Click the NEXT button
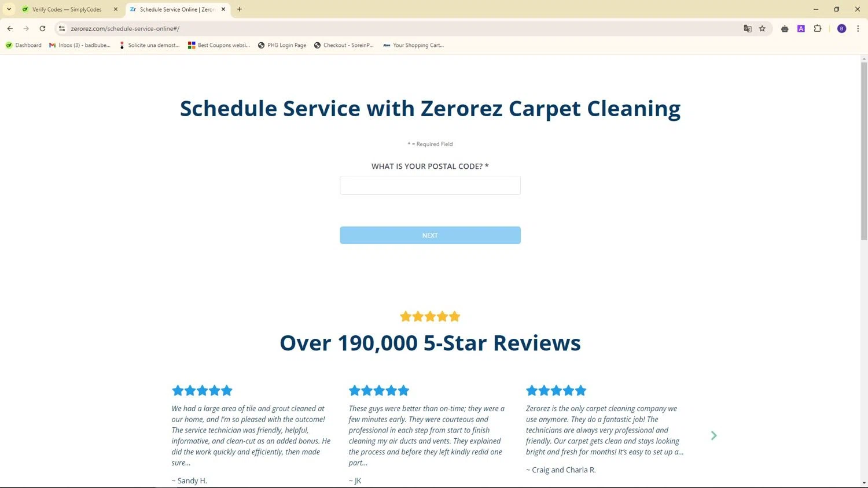 click(430, 235)
